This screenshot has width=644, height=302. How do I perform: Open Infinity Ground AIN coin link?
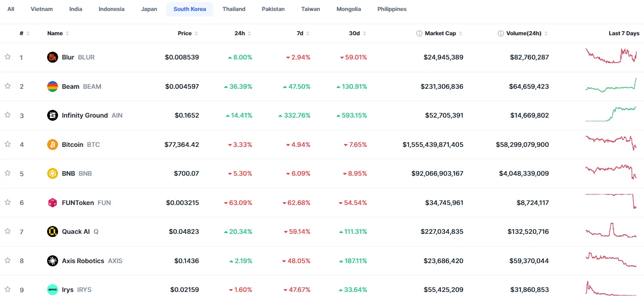click(x=85, y=115)
